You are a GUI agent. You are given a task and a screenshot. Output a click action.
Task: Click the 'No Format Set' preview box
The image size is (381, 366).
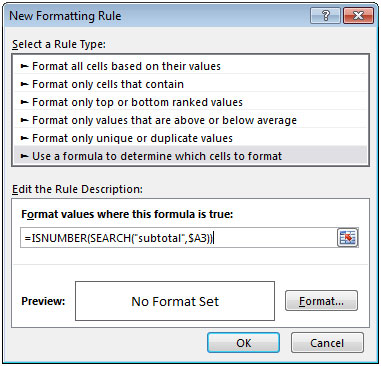175,301
